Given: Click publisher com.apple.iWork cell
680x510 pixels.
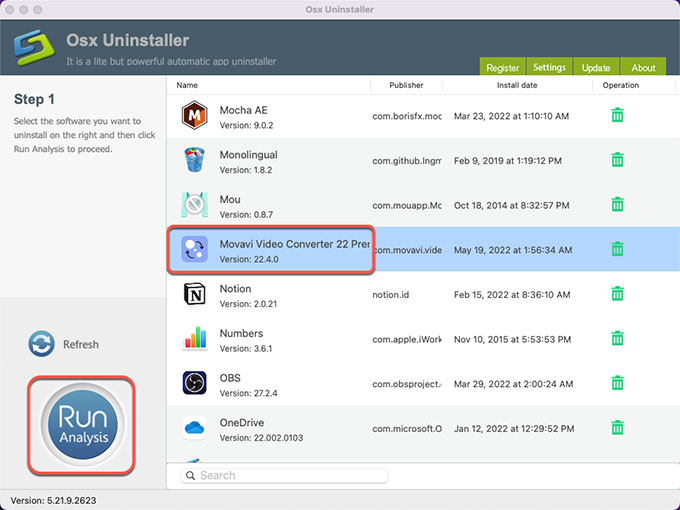Looking at the screenshot, I should point(407,340).
